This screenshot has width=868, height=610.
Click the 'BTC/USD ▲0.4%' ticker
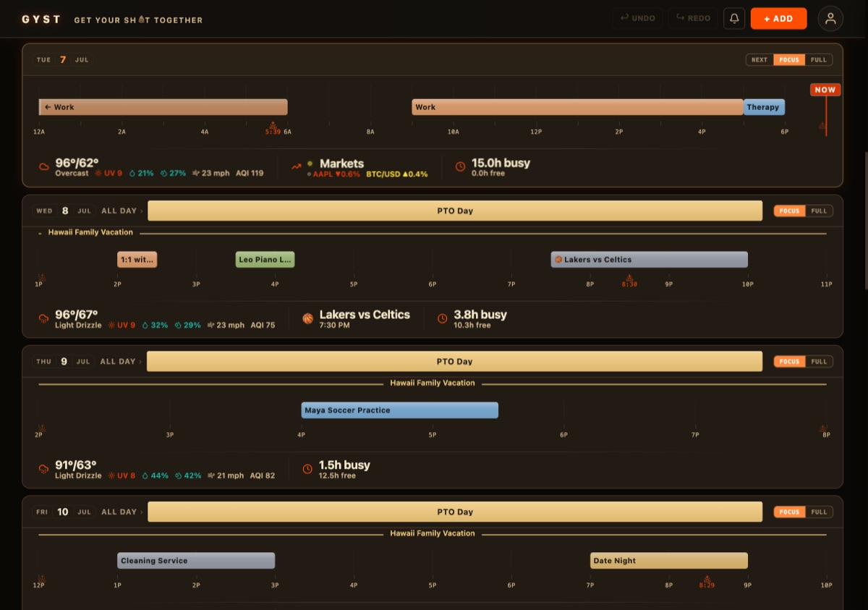pos(397,174)
